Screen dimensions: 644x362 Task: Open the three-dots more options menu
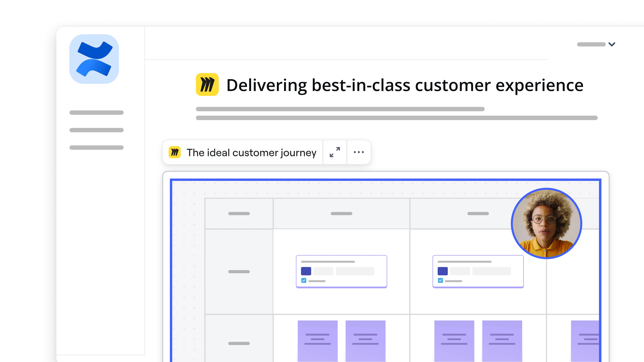click(359, 152)
